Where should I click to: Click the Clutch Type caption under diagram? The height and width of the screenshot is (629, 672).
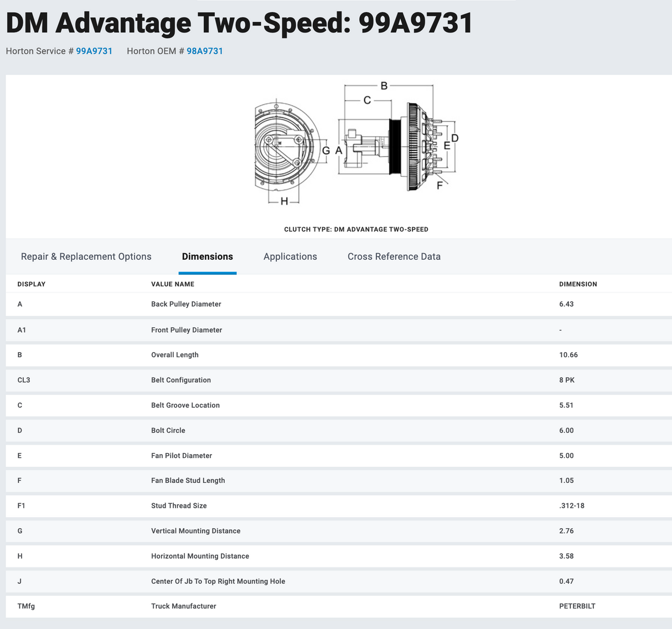(356, 229)
